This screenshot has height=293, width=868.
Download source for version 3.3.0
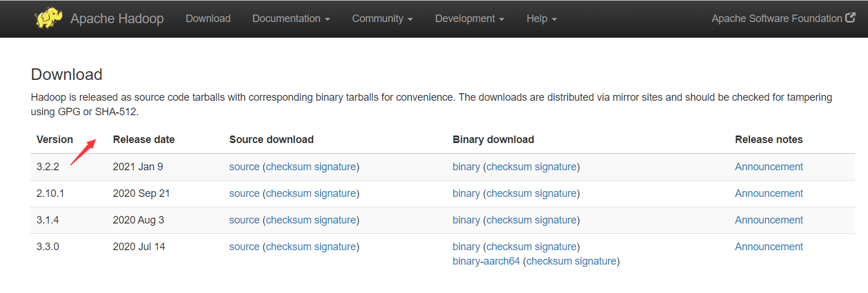point(244,247)
